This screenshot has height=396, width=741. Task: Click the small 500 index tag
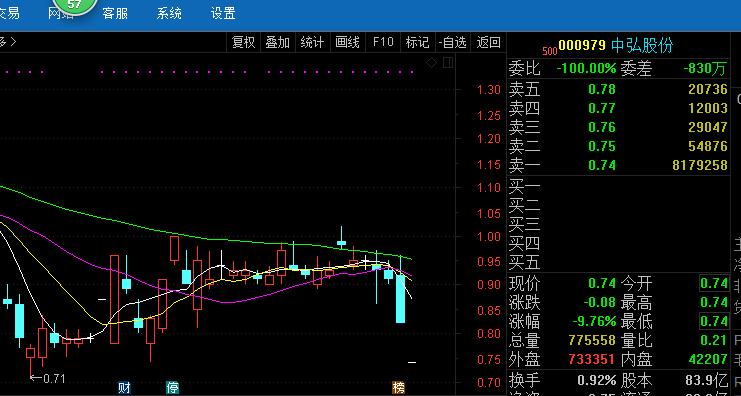pos(550,52)
